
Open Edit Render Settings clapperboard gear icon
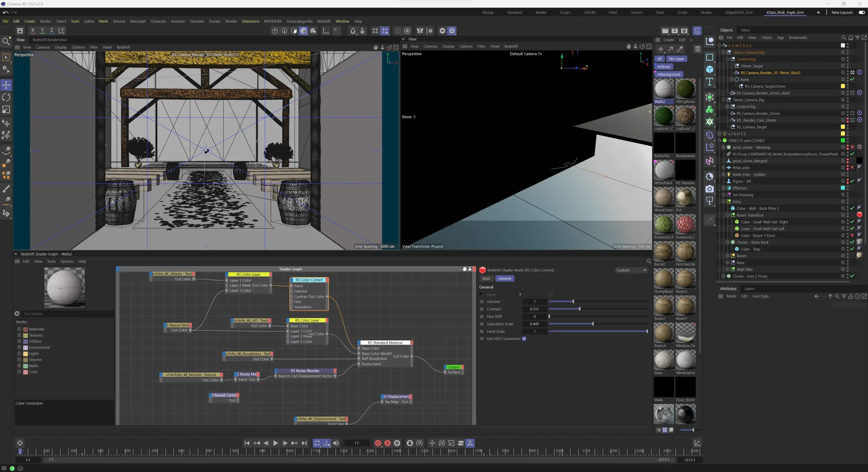pyautogui.click(x=684, y=31)
